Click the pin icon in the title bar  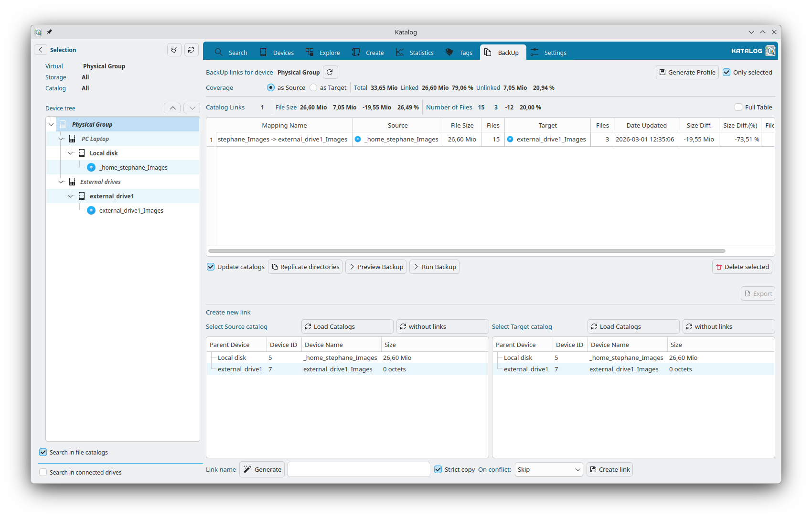tap(49, 32)
